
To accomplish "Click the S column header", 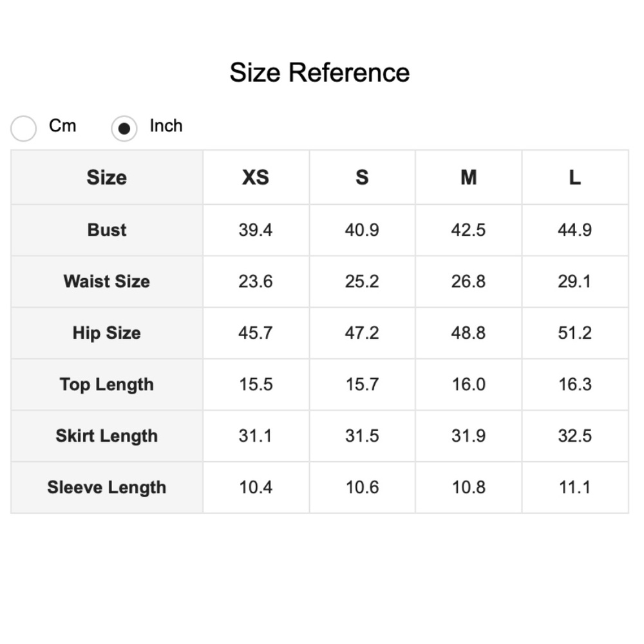I will coord(362,177).
